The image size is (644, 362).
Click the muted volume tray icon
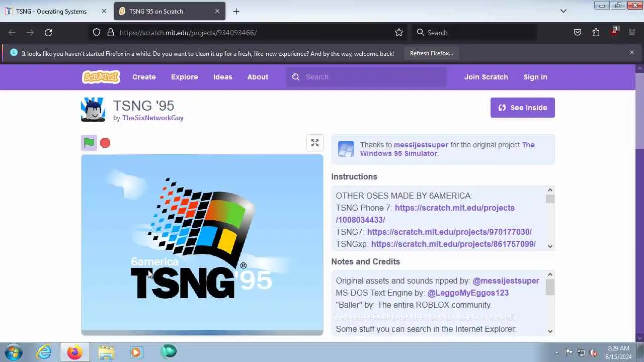coord(594,352)
